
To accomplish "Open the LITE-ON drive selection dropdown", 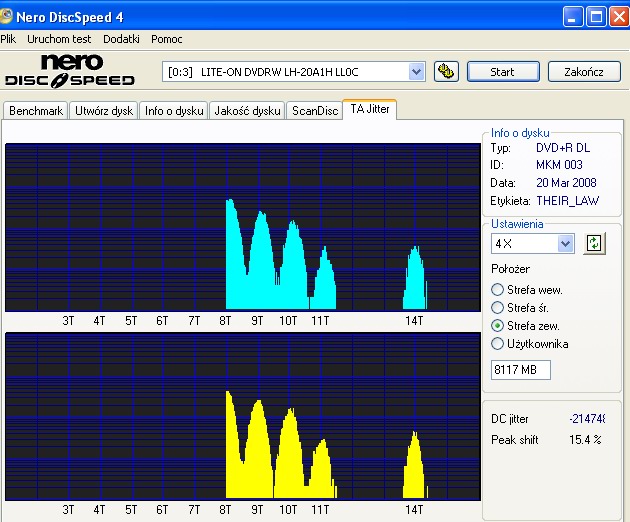I will 417,72.
